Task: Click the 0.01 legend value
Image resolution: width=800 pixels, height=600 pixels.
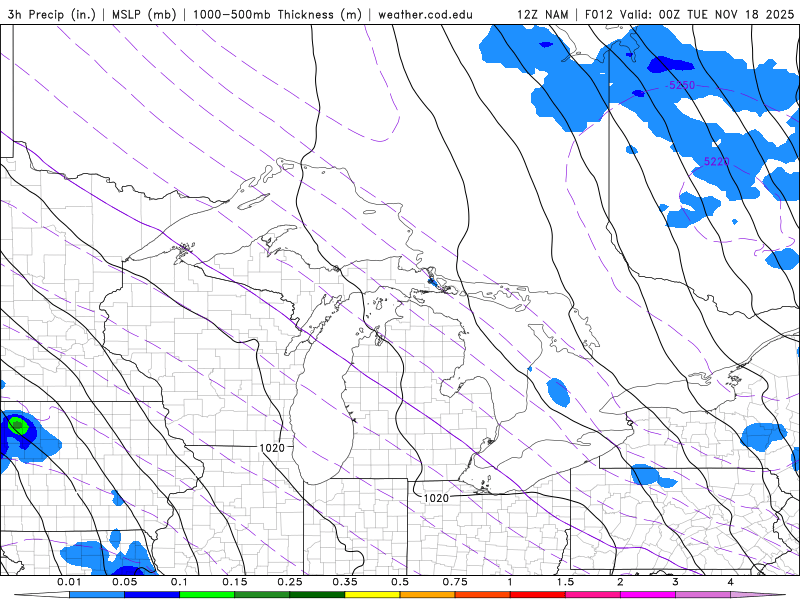Action: pyautogui.click(x=69, y=582)
